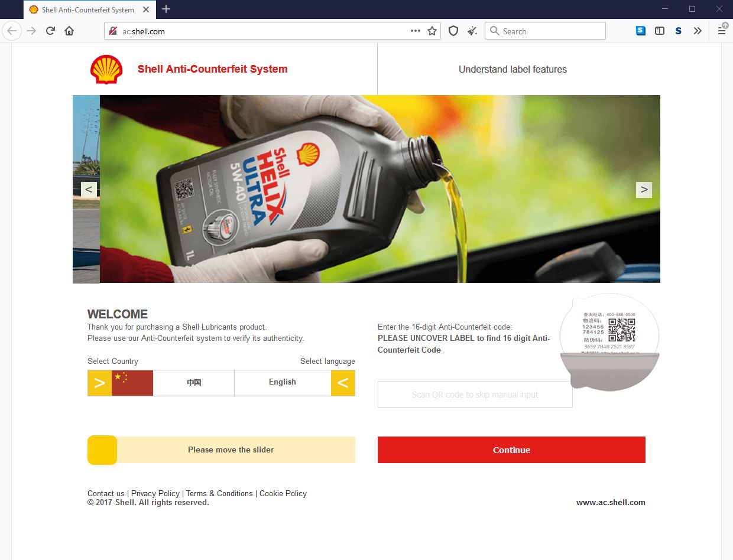Viewport: 733px width, 560px height.
Task: Show more toolbar items overflow chevron
Action: 698,31
